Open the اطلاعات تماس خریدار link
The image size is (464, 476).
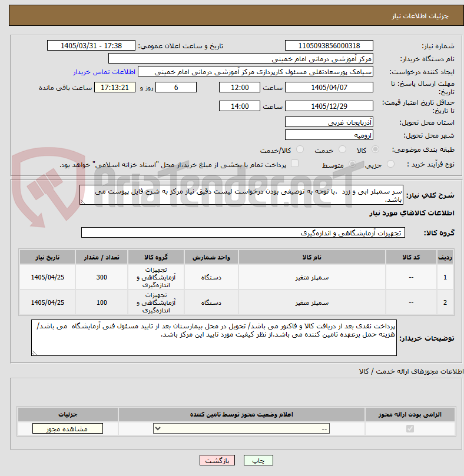104,72
